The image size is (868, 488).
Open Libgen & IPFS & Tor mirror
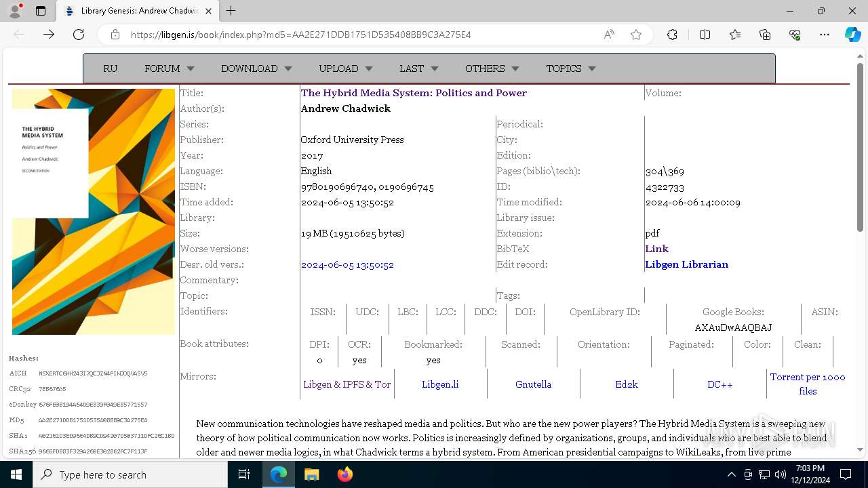tap(347, 384)
